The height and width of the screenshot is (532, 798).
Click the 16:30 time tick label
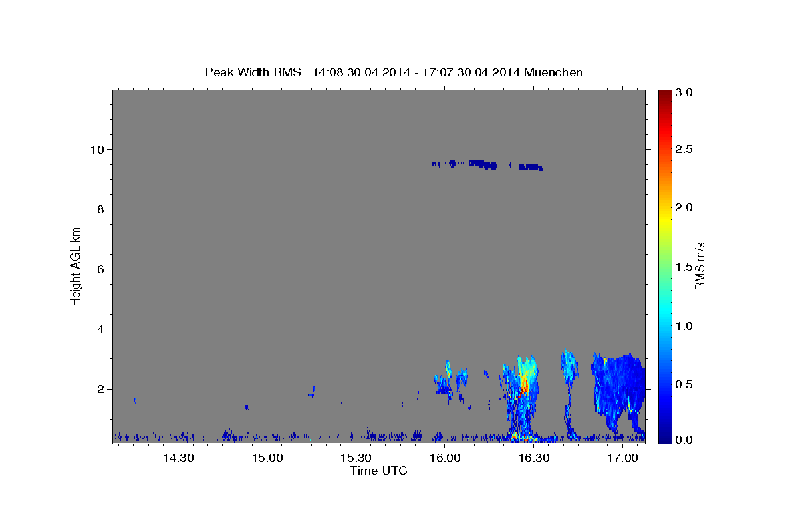[534, 458]
